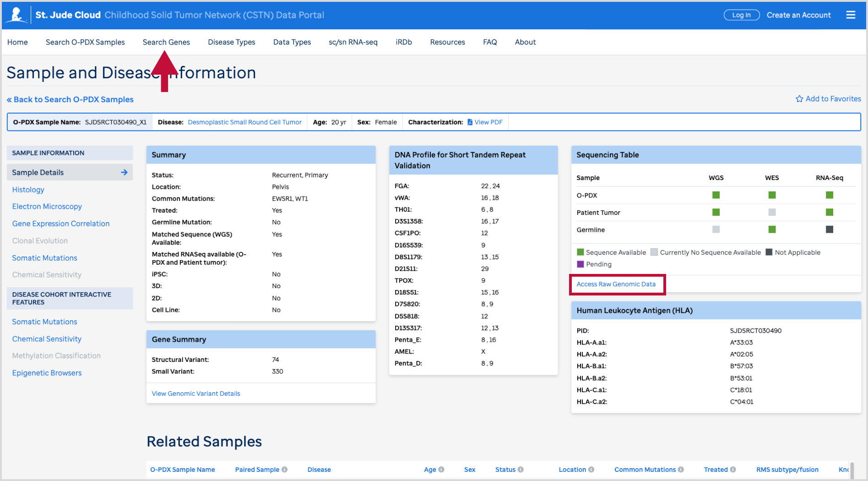Click the Sequence Available legend swatch
Screen dimensions: 868x481
(580, 252)
